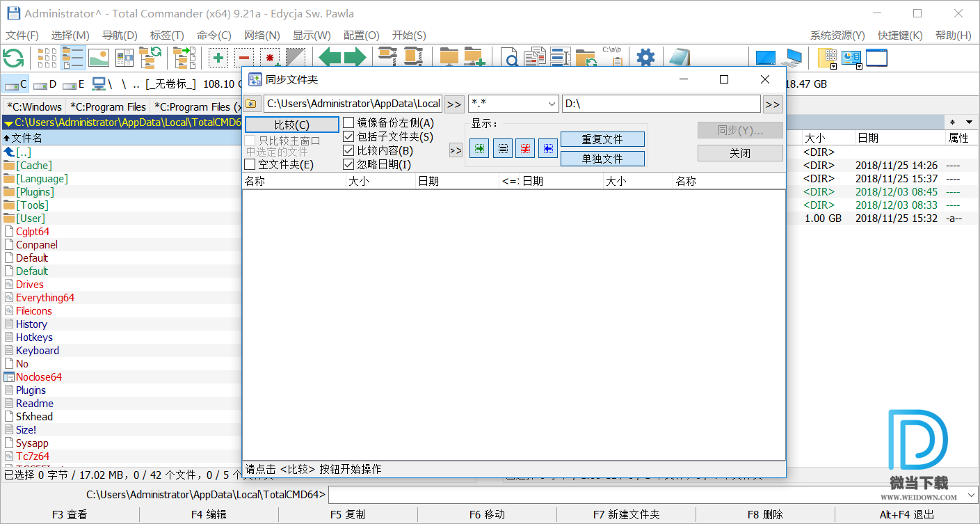Viewport: 980px width, 524px height.
Task: Open dropdown arrow of bottom command line
Action: pyautogui.click(x=971, y=495)
